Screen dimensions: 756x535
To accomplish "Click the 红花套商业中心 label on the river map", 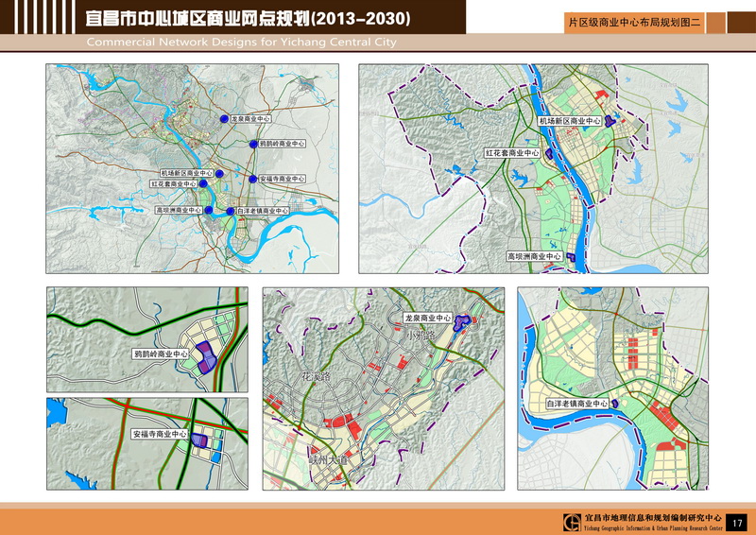I will point(512,152).
